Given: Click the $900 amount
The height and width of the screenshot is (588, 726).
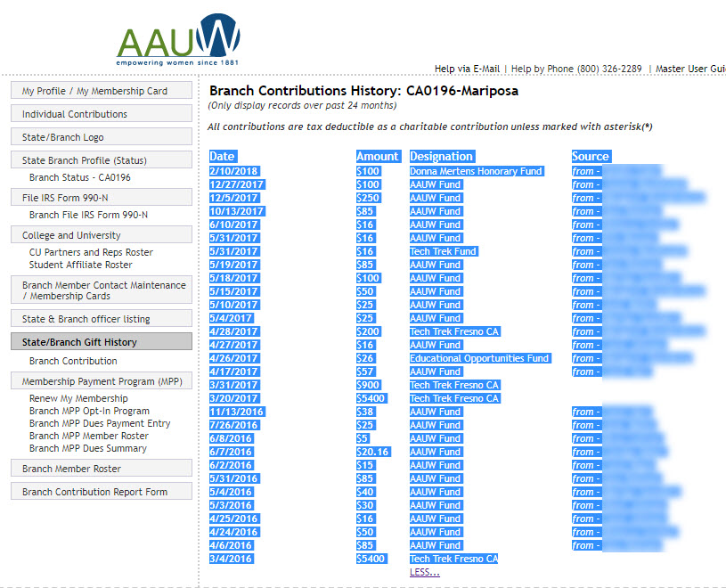Looking at the screenshot, I should point(369,385).
